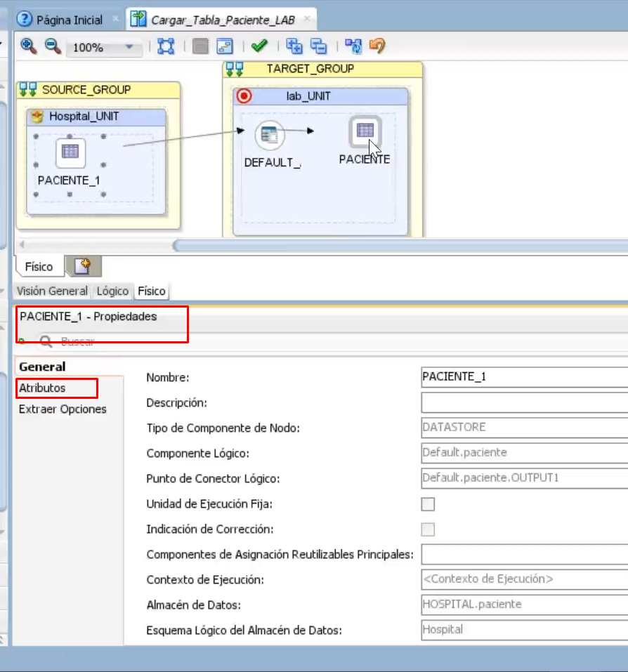The image size is (628, 672).
Task: Close the Cargar_Tabla_Paciente_LAB tab
Action: click(x=307, y=18)
